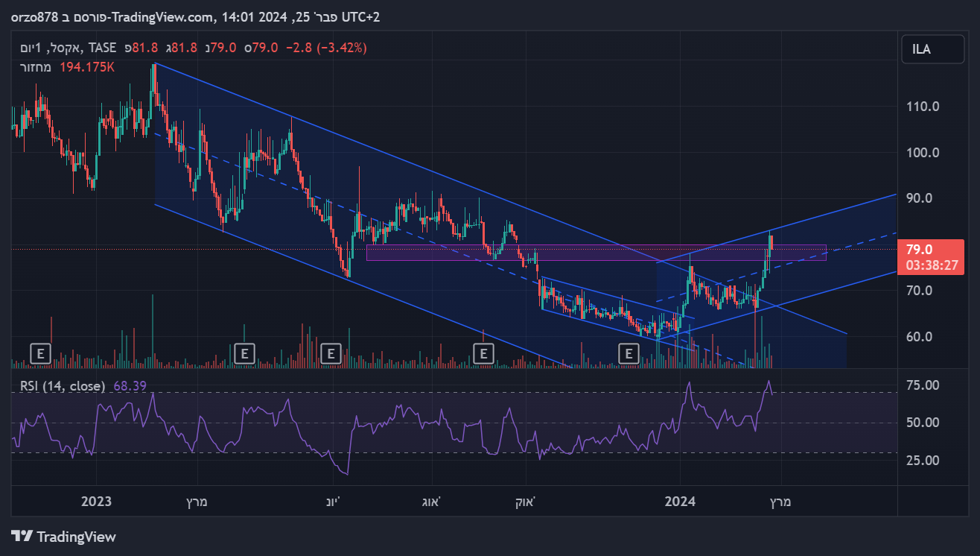Click the volume value 194.175K
Viewport: 980px width, 556px height.
[x=86, y=67]
